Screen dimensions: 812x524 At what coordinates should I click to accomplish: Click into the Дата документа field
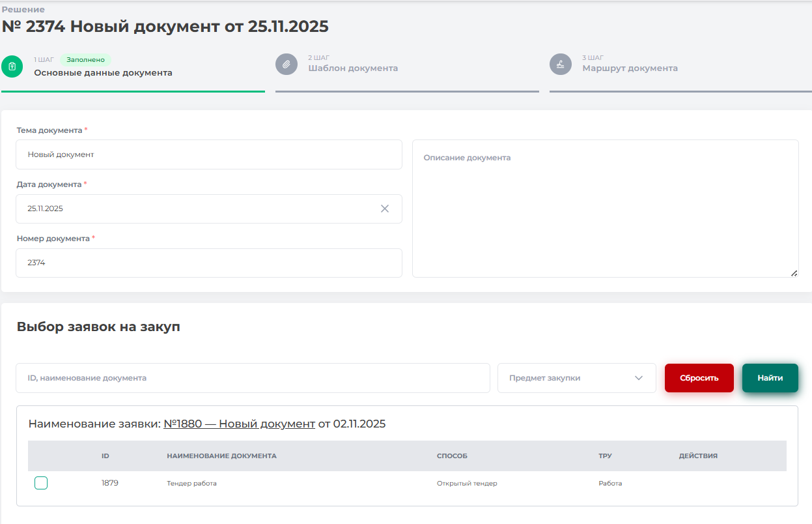[x=195, y=209]
